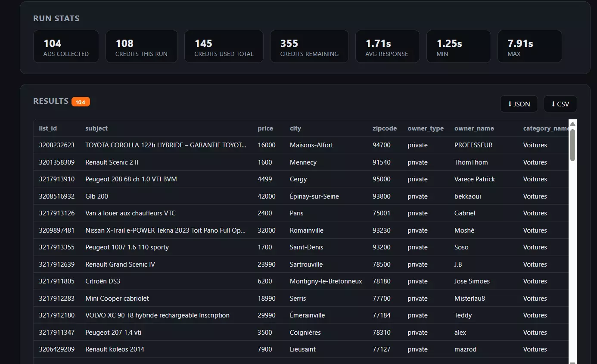Click list ID 3208516932

coord(56,196)
